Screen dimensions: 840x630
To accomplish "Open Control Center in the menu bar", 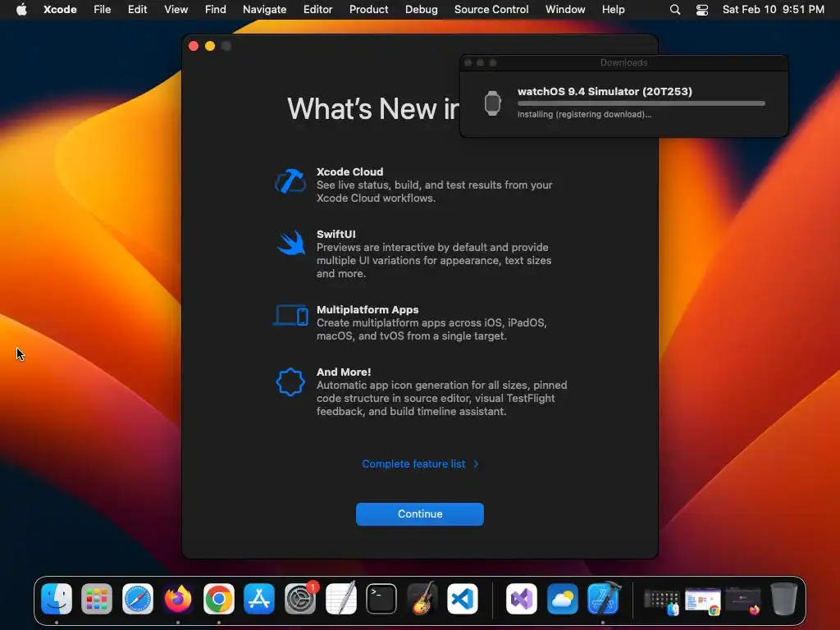I will click(x=702, y=10).
